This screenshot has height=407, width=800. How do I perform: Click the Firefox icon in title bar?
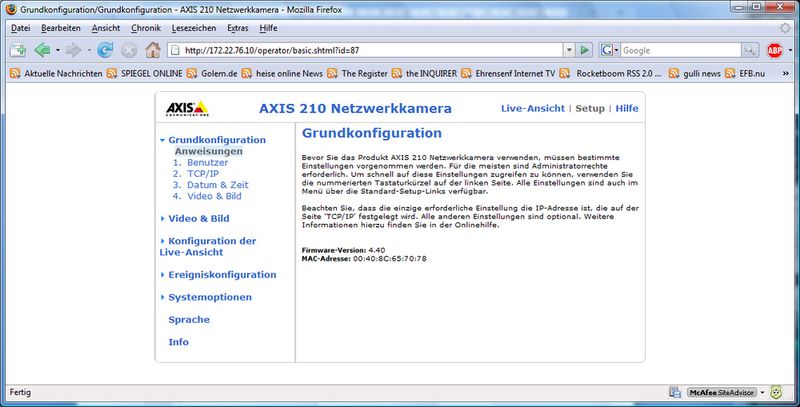click(x=11, y=9)
